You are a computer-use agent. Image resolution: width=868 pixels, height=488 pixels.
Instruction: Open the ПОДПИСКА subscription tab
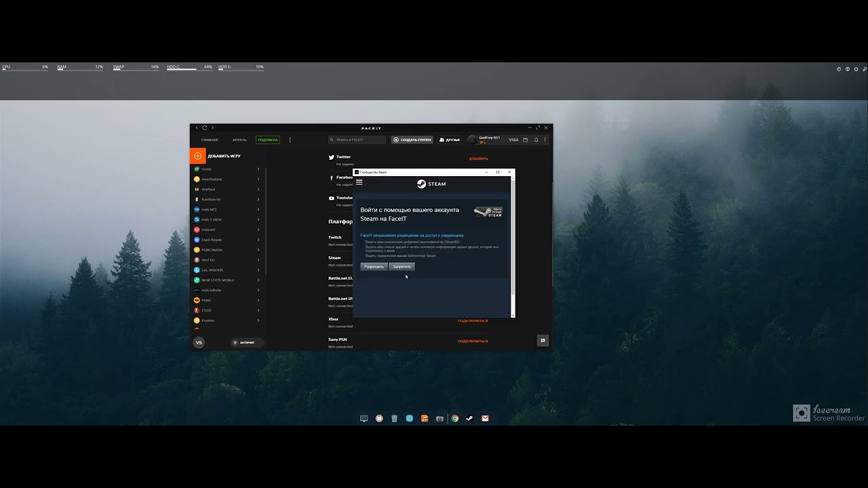coord(268,140)
